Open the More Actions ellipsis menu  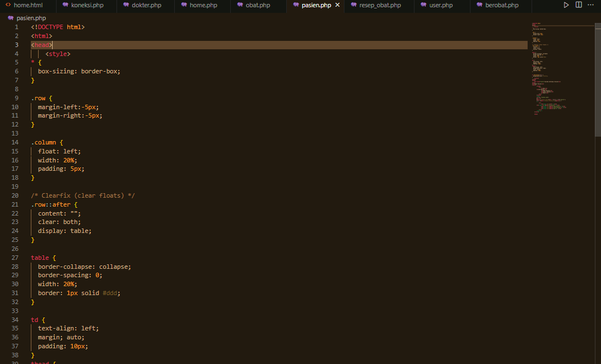point(591,5)
